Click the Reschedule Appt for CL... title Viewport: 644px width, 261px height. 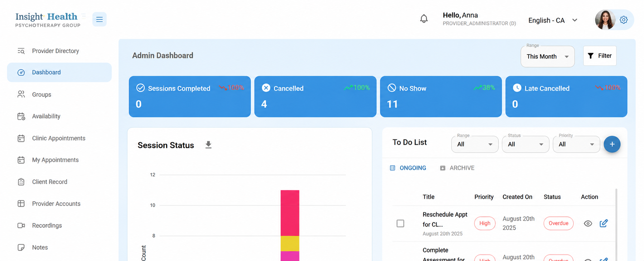click(445, 220)
